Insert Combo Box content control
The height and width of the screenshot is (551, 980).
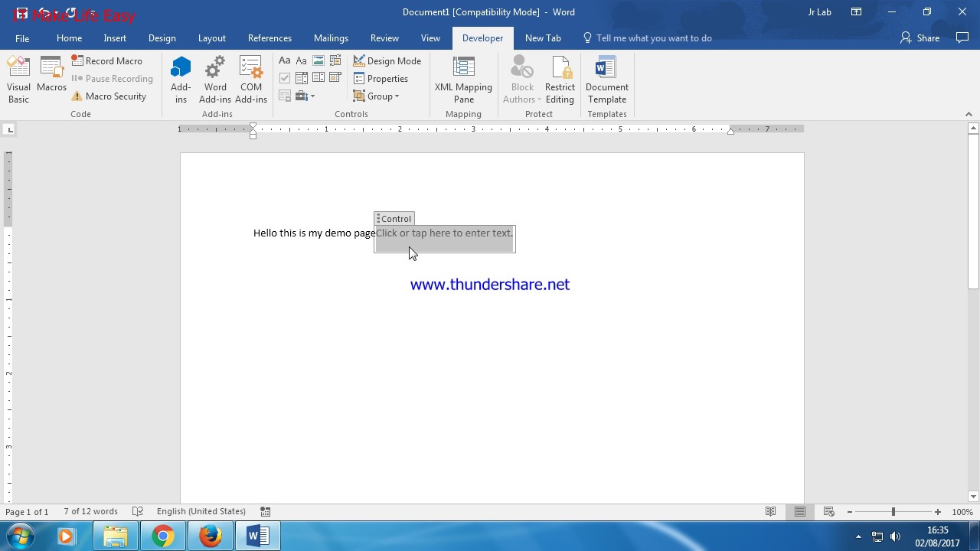pos(302,78)
